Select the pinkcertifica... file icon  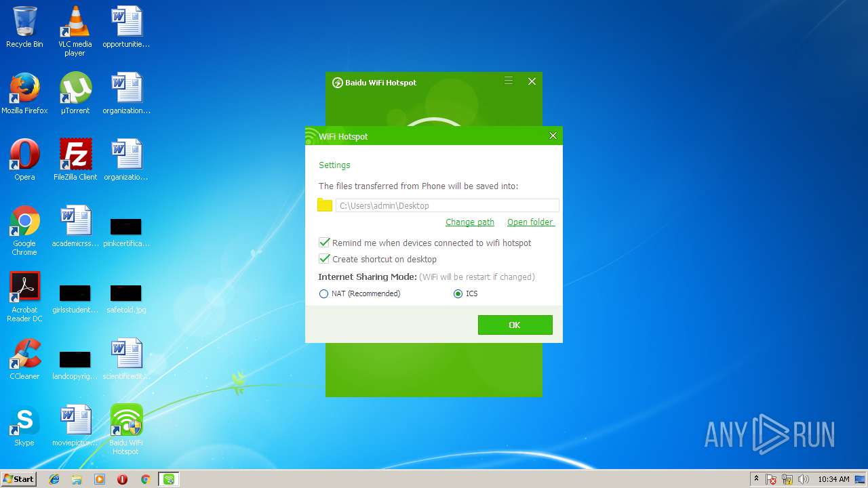[x=126, y=231]
